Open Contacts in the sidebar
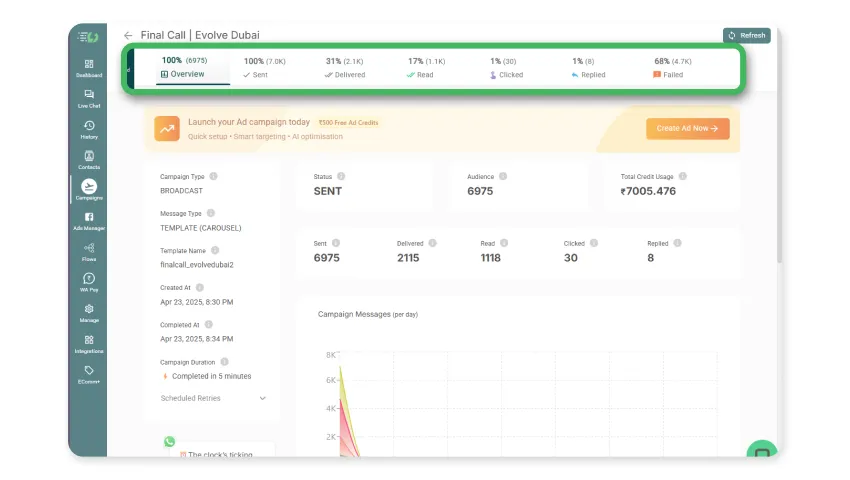 [89, 160]
